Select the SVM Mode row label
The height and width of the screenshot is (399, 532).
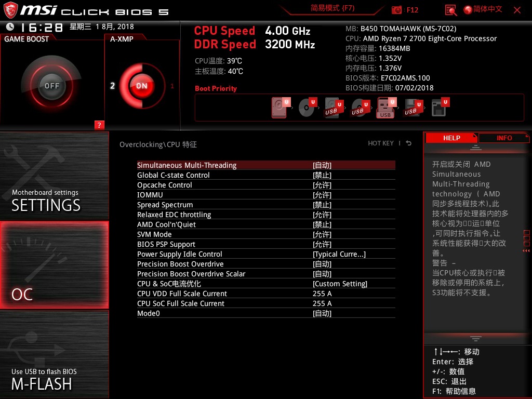[154, 234]
